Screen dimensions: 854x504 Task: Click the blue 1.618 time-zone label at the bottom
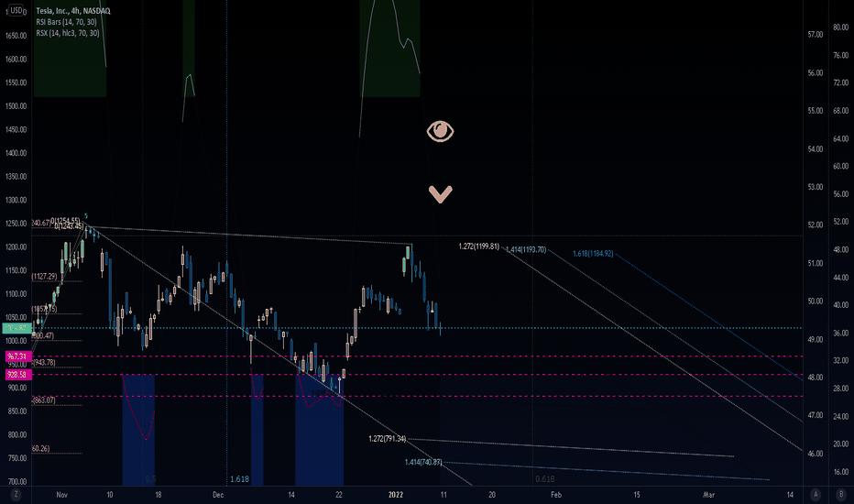(x=239, y=479)
